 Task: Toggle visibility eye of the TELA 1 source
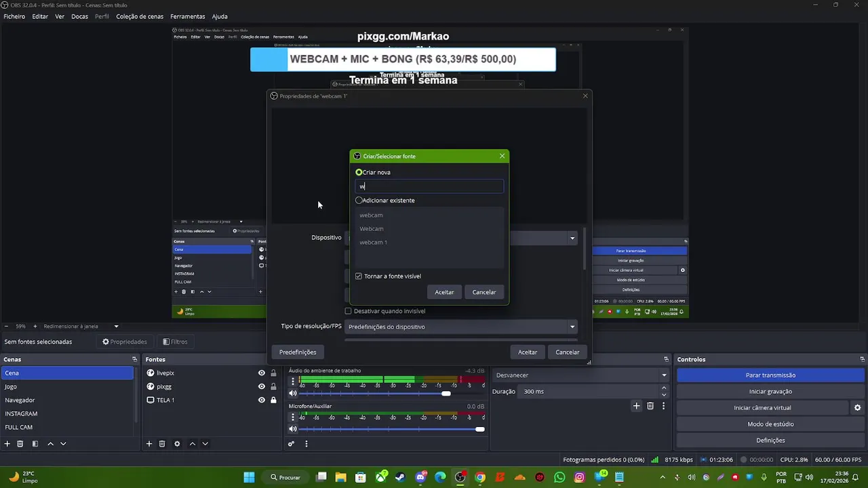pos(261,400)
